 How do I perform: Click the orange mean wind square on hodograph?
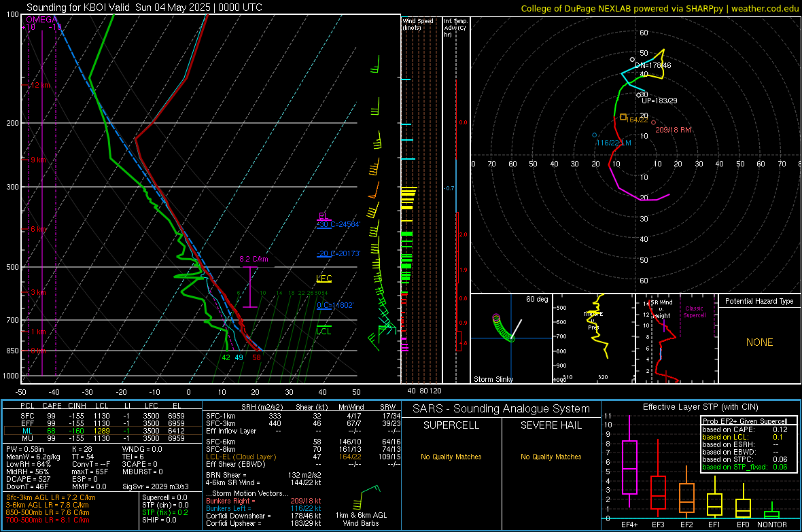[623, 117]
